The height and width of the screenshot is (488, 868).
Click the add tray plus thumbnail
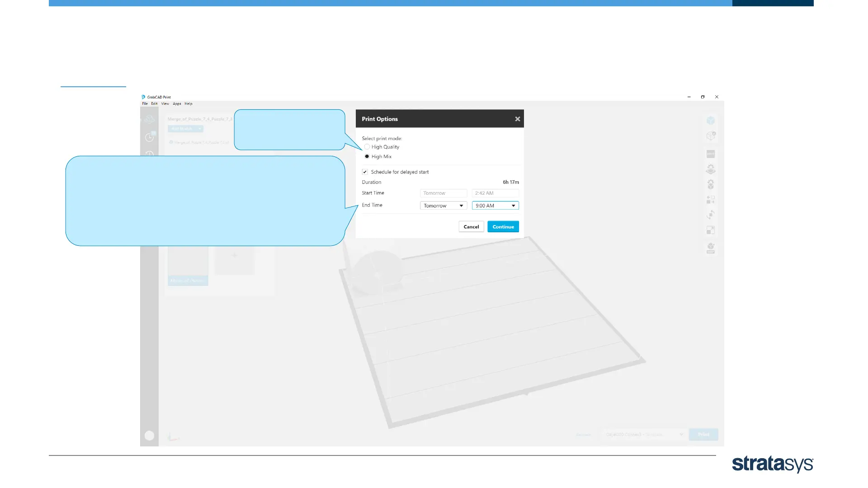point(234,256)
